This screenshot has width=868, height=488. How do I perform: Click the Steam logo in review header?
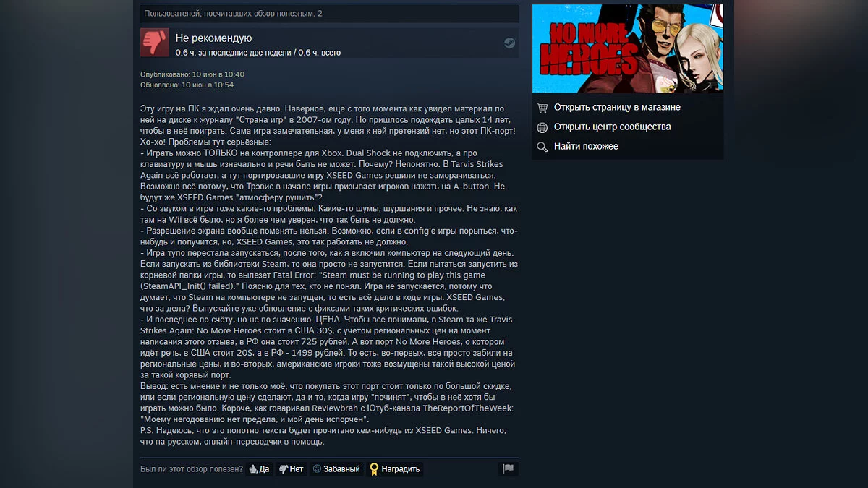tap(509, 43)
